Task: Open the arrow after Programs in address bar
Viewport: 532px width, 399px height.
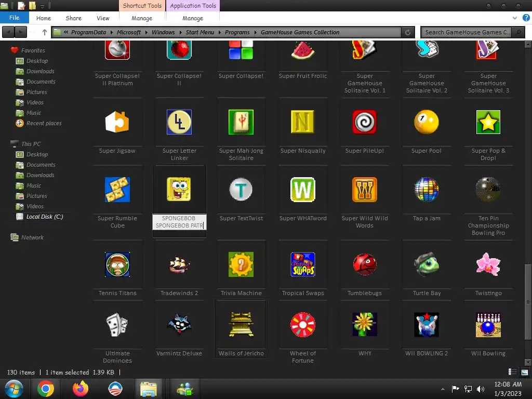Action: coord(255,32)
